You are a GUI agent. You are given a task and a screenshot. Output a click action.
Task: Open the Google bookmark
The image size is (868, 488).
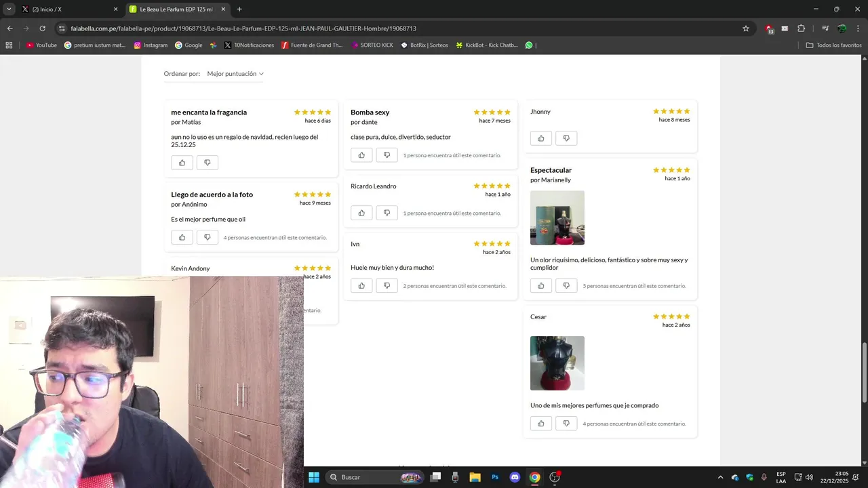pyautogui.click(x=189, y=45)
